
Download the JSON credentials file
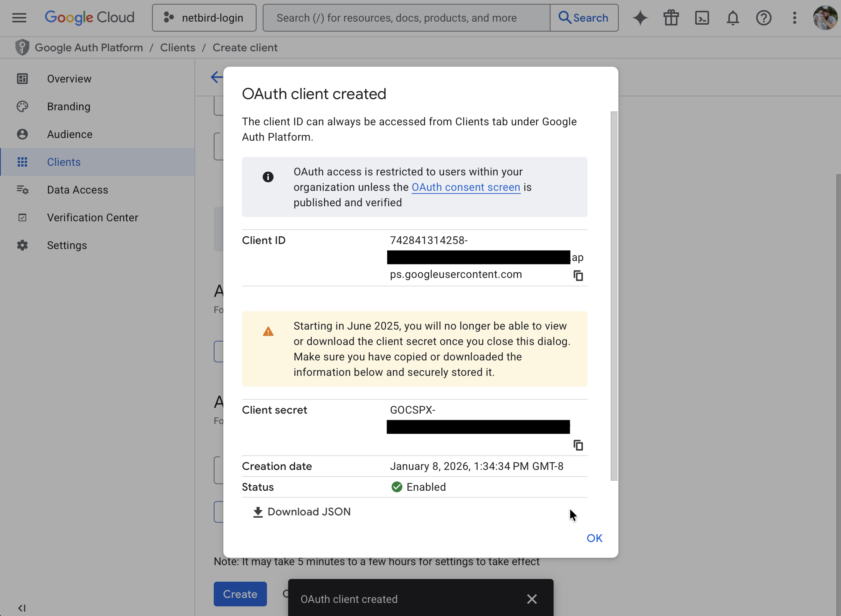tap(302, 512)
